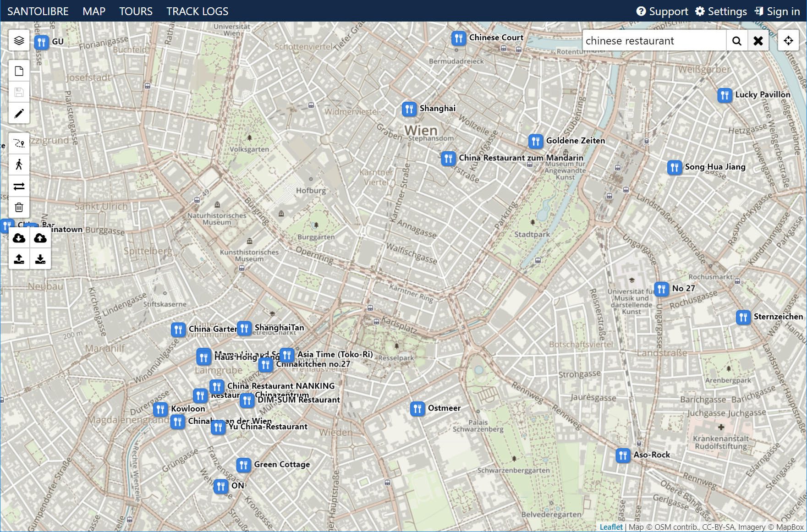Select the Yu China-Restaurant marker
807x532 pixels.
point(218,428)
